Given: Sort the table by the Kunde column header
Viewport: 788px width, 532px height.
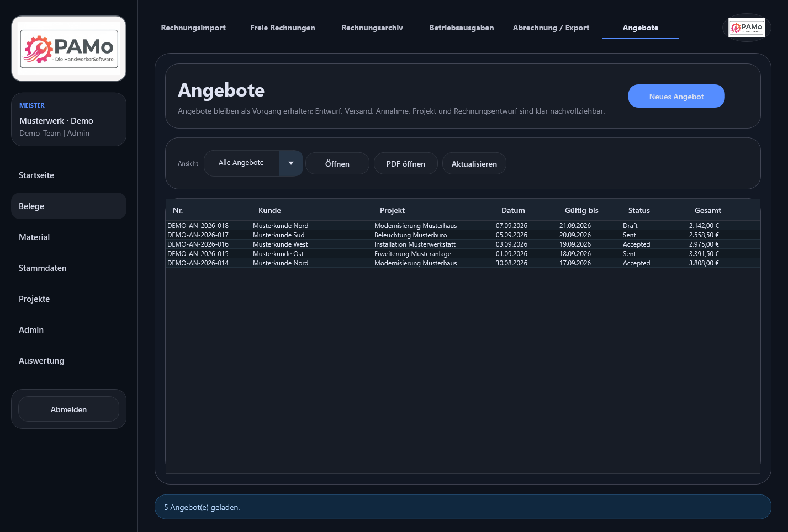Looking at the screenshot, I should (313, 210).
